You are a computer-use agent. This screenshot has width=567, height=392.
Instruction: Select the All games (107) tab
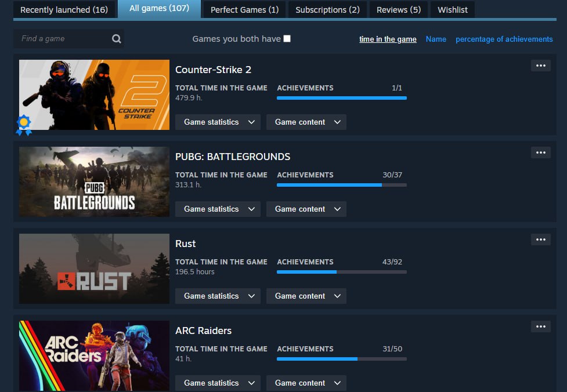click(159, 9)
